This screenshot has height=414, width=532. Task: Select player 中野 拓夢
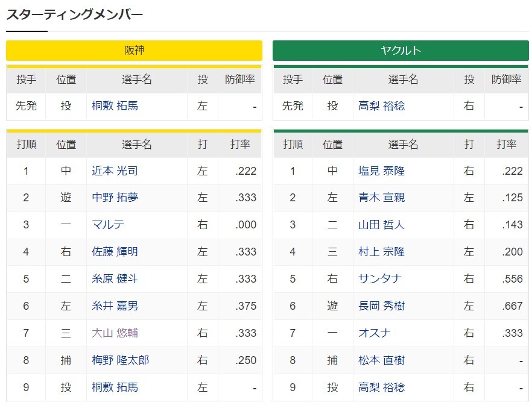click(115, 197)
